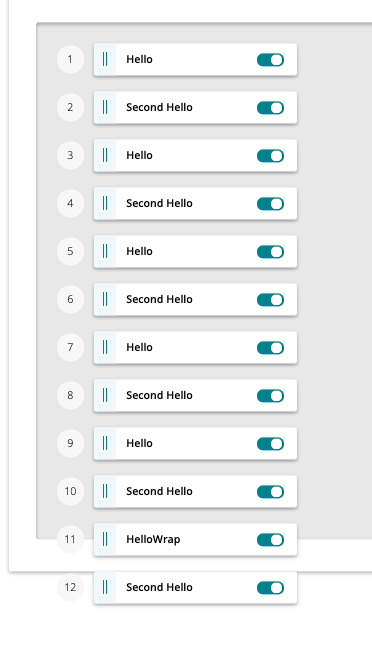Screen dimensions: 372x650
Task: Click Second Hello label in row 8
Action: pyautogui.click(x=159, y=395)
